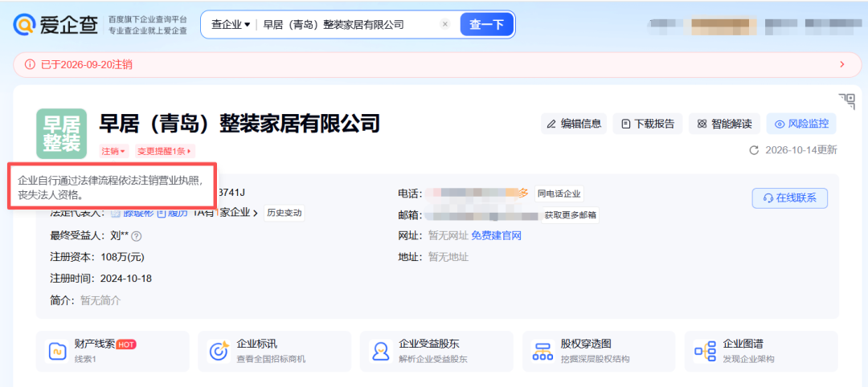Click the 风险监控 button
Screen dimensions: 868x387
click(801, 124)
